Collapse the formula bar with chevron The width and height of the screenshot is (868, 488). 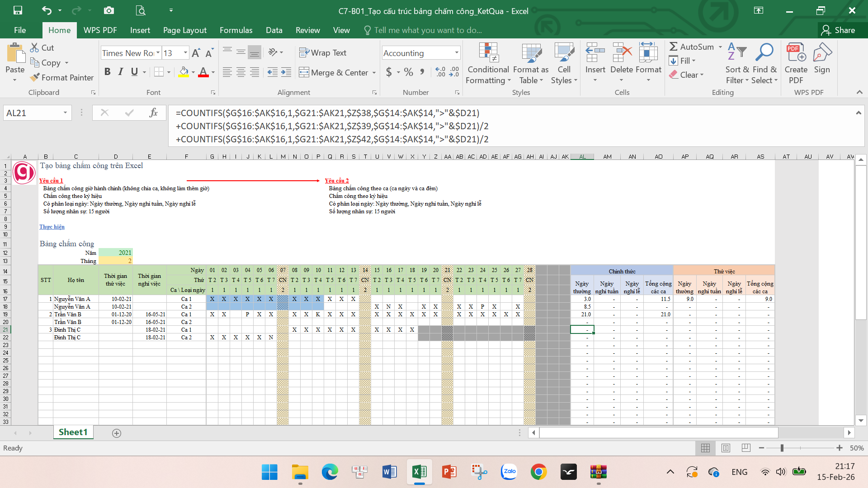click(858, 113)
